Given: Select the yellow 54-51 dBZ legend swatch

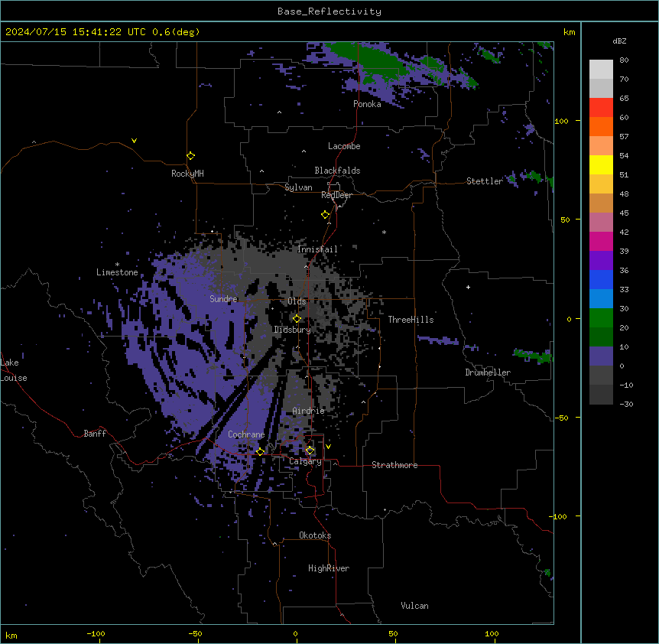Looking at the screenshot, I should pyautogui.click(x=601, y=165).
